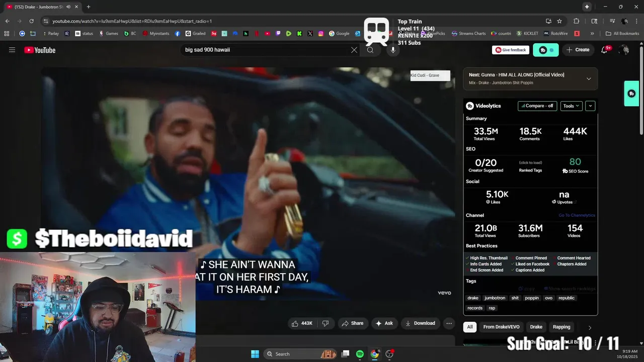Open OBS Studio from the taskbar
Screen dimensions: 644x362
tap(389, 354)
